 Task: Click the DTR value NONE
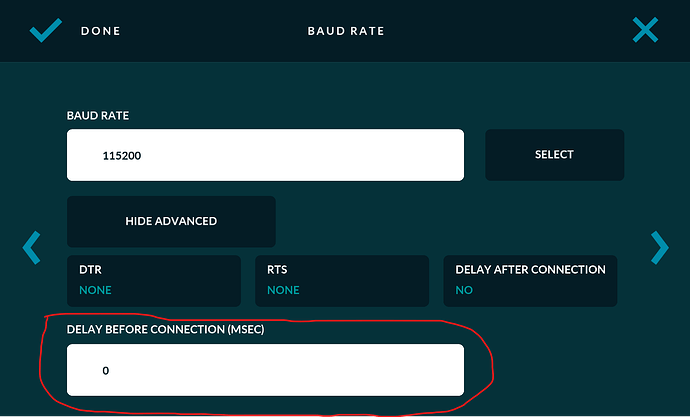point(95,290)
